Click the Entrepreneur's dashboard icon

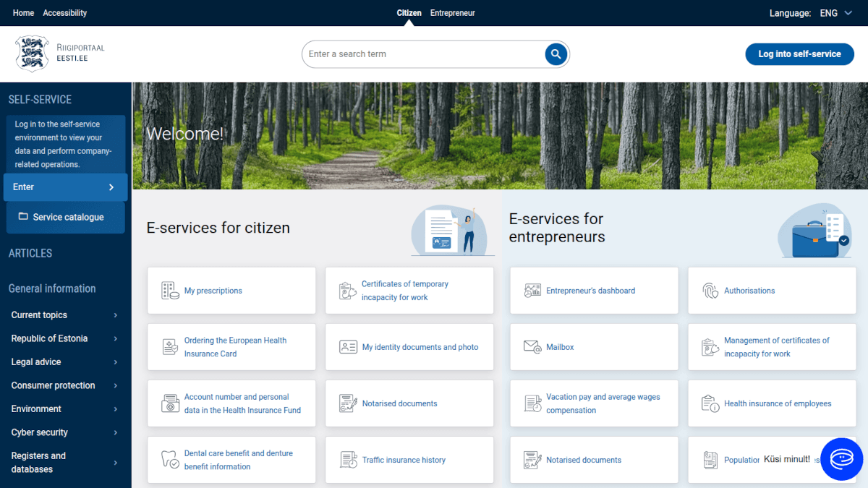pyautogui.click(x=532, y=291)
